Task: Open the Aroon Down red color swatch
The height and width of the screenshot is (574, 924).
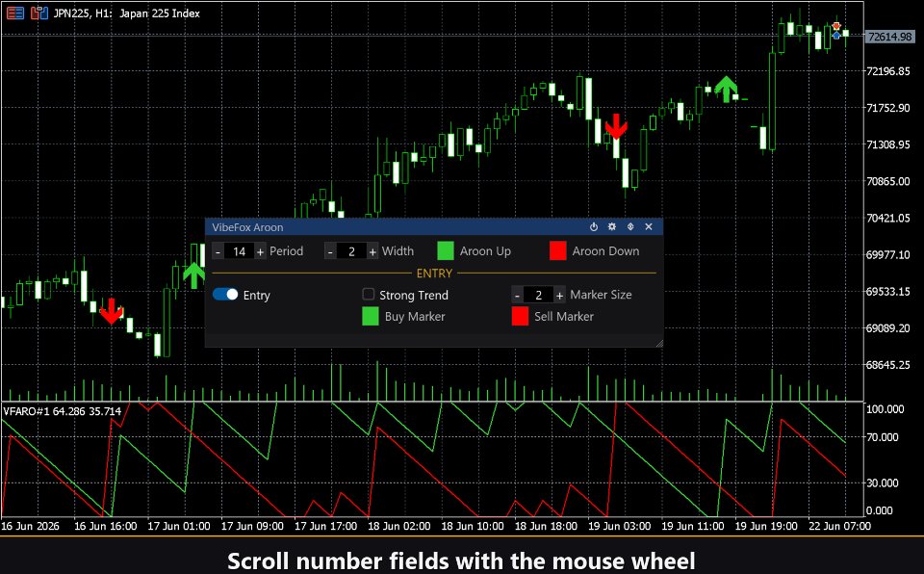Action: click(x=558, y=250)
